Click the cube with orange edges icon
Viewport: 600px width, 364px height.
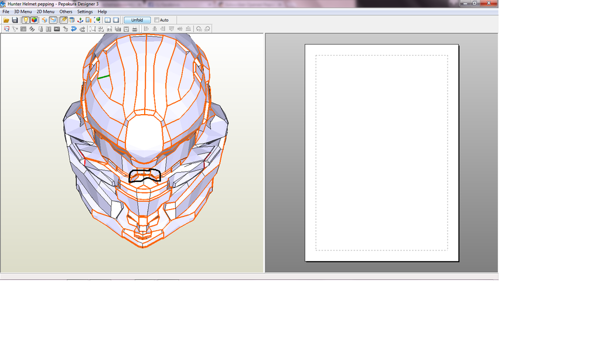45,20
